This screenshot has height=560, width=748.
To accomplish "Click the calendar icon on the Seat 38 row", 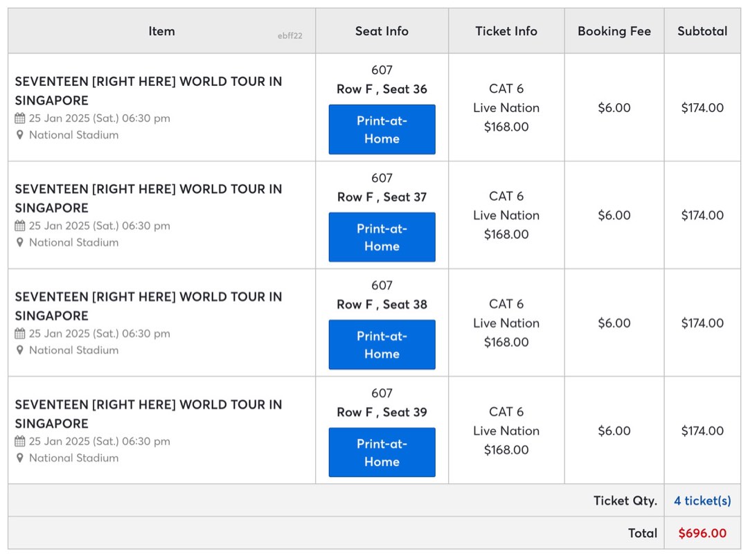I will pos(21,333).
